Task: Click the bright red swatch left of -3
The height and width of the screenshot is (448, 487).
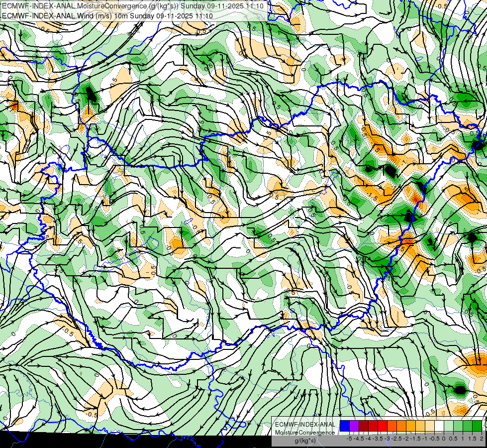Action: click(383, 426)
